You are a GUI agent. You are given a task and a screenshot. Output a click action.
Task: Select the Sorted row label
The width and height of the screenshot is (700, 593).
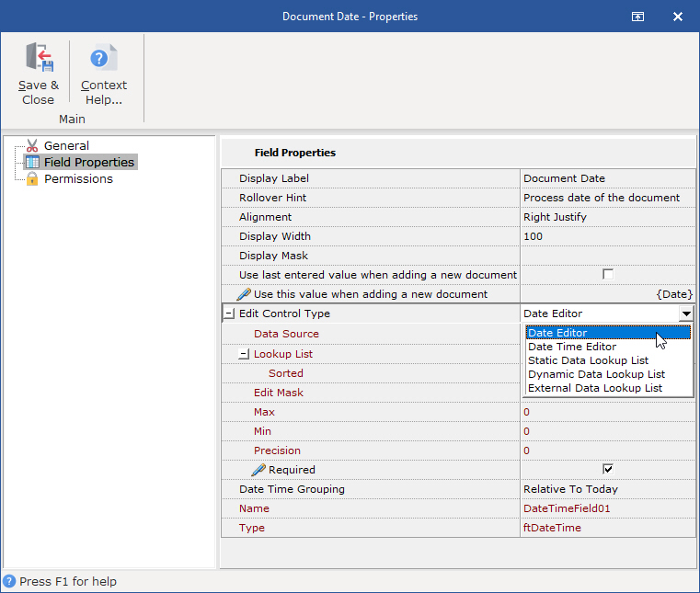286,373
